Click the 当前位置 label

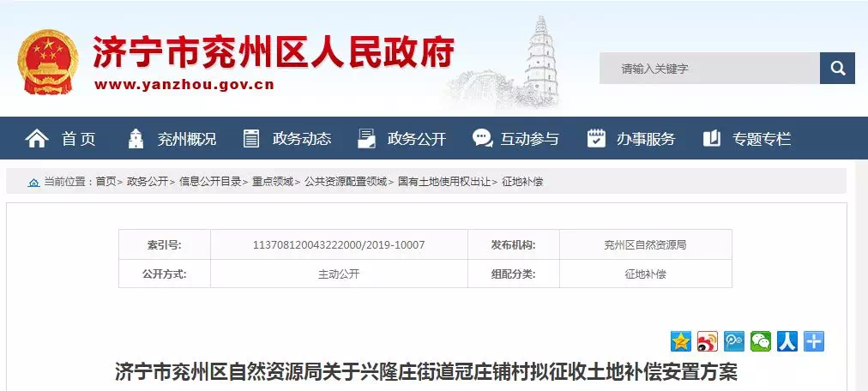click(65, 182)
